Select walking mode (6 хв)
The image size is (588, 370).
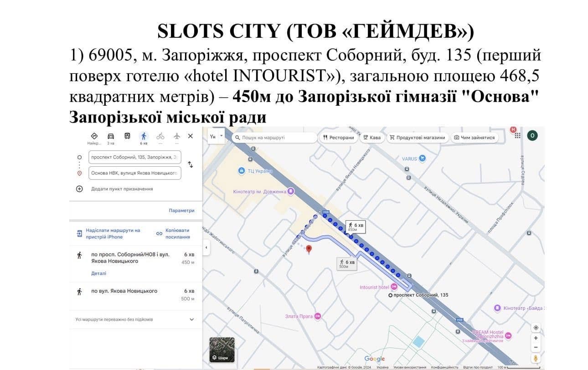tap(144, 136)
